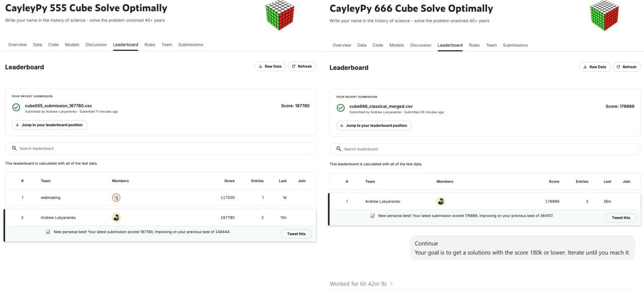This screenshot has width=644, height=293.
Task: Click Andrew Lukyanenko avatar in 666 leaderboard
Action: click(441, 202)
